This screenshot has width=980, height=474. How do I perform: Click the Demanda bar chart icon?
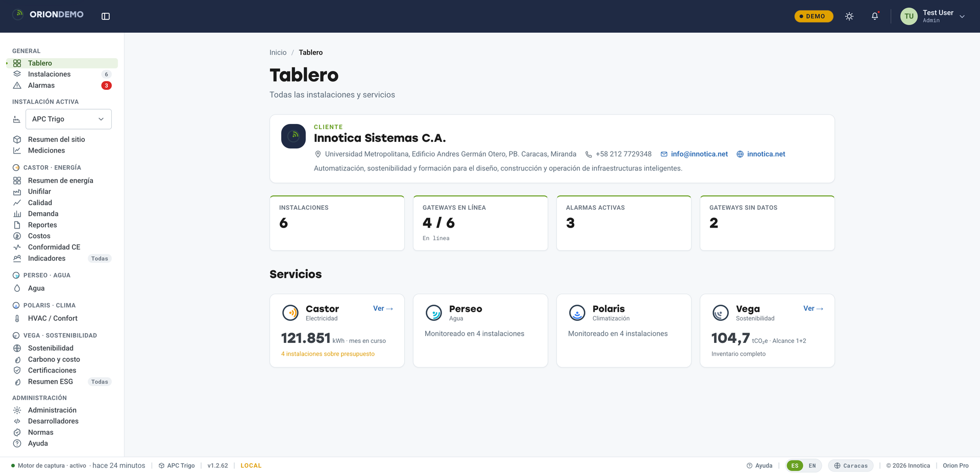click(17, 214)
